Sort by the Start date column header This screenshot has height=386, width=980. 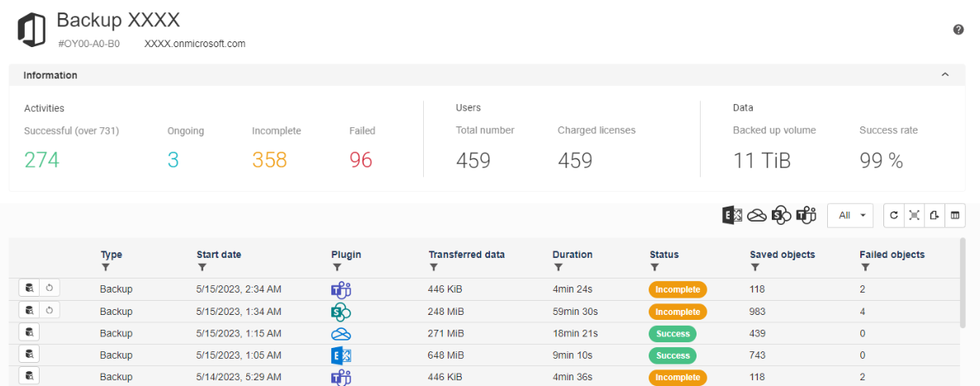point(219,255)
